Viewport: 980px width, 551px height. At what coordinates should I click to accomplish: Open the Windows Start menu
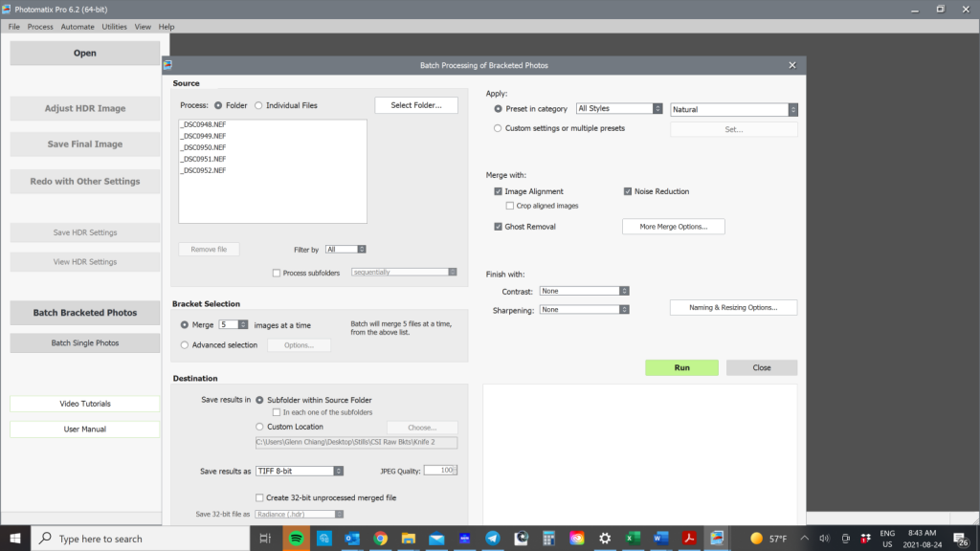point(15,538)
